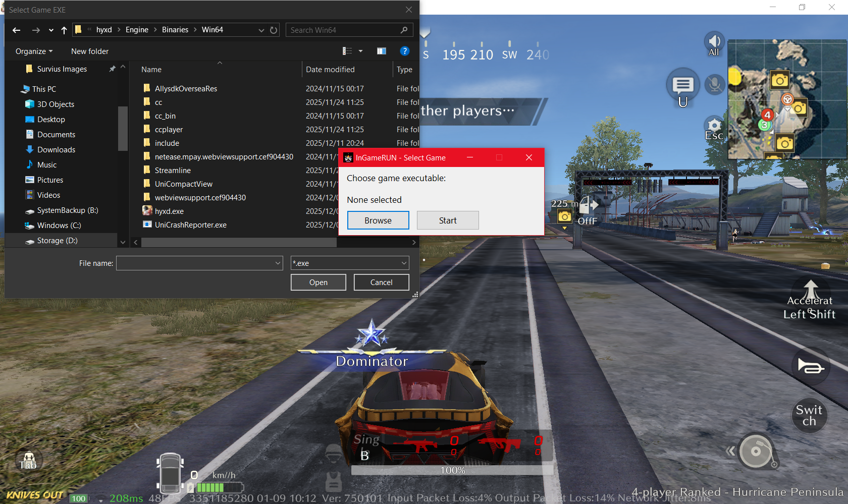Select Survius Images quick access folder
The image size is (848, 504).
click(62, 69)
